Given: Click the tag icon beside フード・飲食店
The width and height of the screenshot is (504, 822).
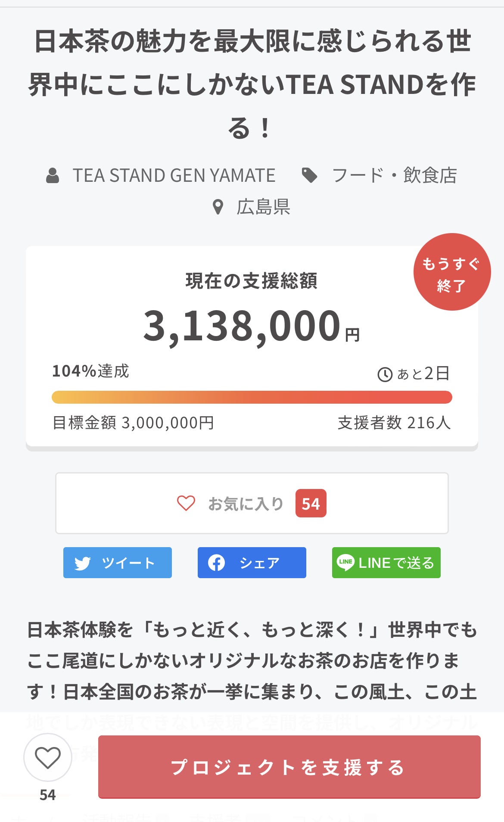Looking at the screenshot, I should pos(309,175).
